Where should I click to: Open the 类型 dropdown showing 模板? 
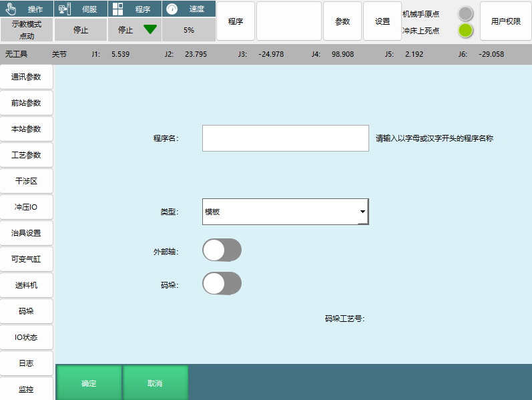285,212
